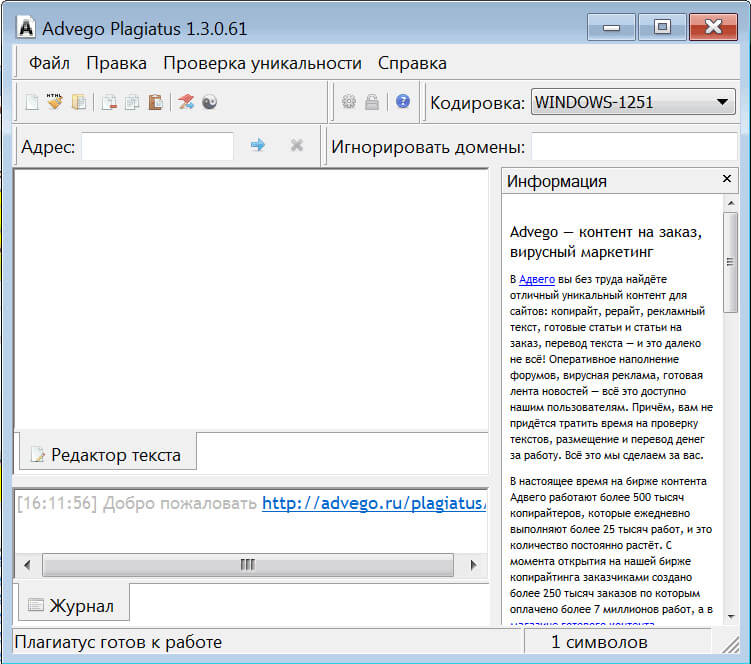
Task: Open the advego.ru/plagiatus link in log
Action: click(374, 503)
